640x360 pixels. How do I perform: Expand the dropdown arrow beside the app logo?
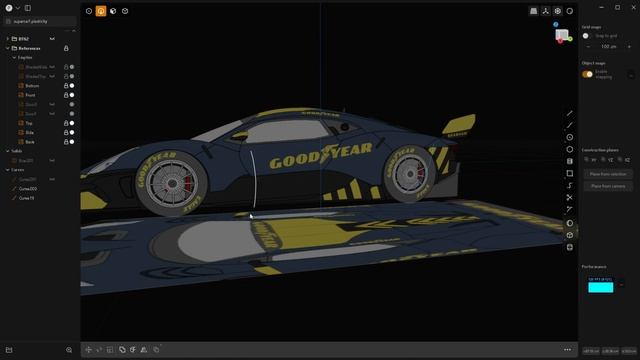click(x=18, y=8)
